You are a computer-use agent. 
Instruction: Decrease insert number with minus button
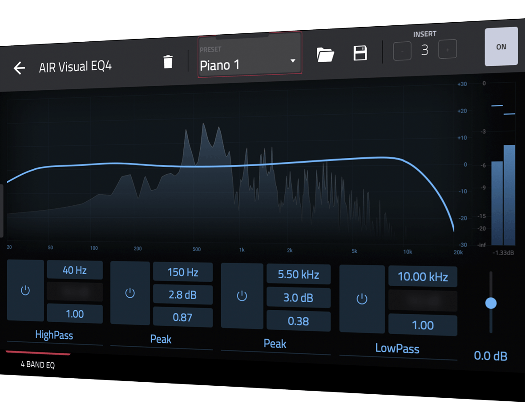(402, 51)
